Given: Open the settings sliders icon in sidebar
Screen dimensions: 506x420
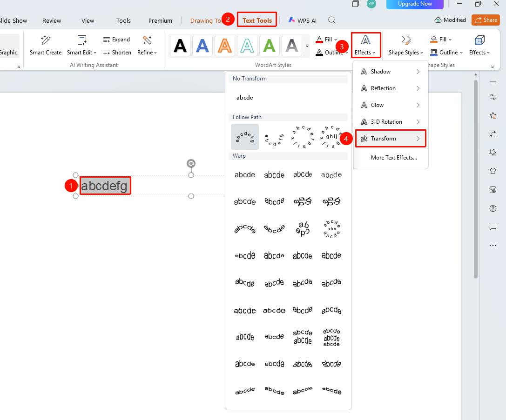Looking at the screenshot, I should tap(493, 97).
